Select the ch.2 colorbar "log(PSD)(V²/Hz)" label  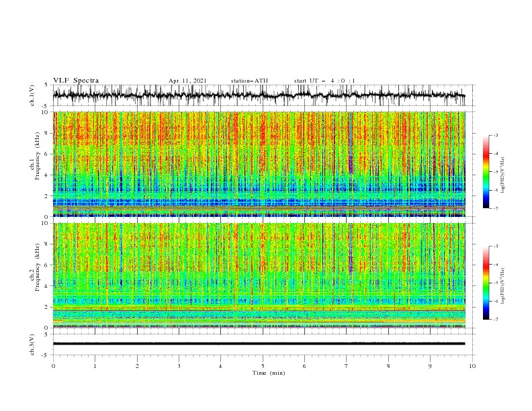pos(502,285)
